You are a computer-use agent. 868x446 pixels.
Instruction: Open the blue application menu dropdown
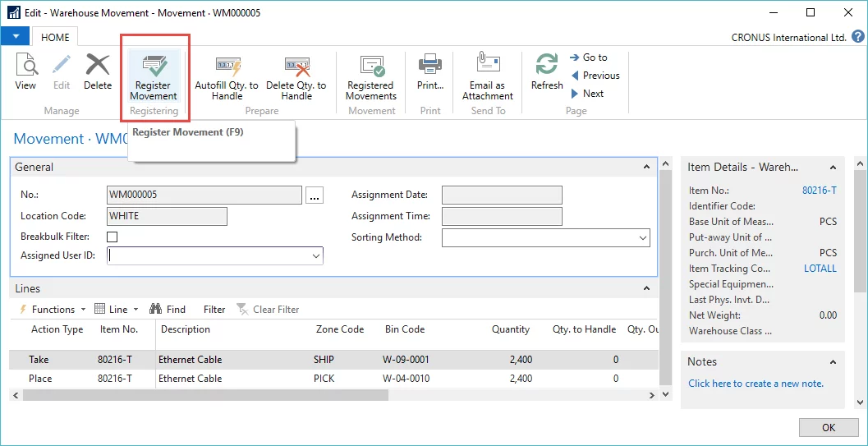click(x=16, y=37)
